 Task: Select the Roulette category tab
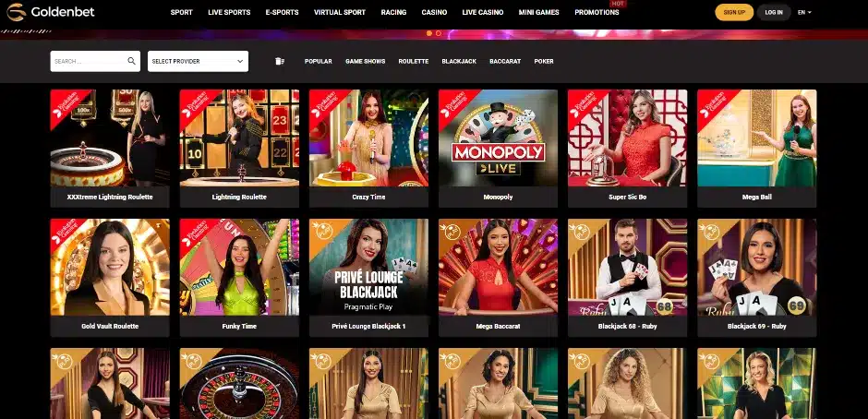point(414,62)
